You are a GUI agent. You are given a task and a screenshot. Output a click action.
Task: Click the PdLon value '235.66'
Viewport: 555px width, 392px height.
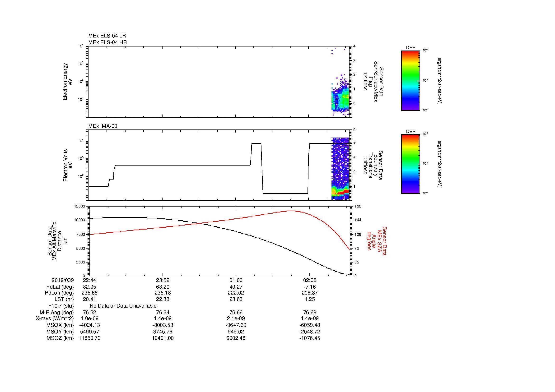89,293
